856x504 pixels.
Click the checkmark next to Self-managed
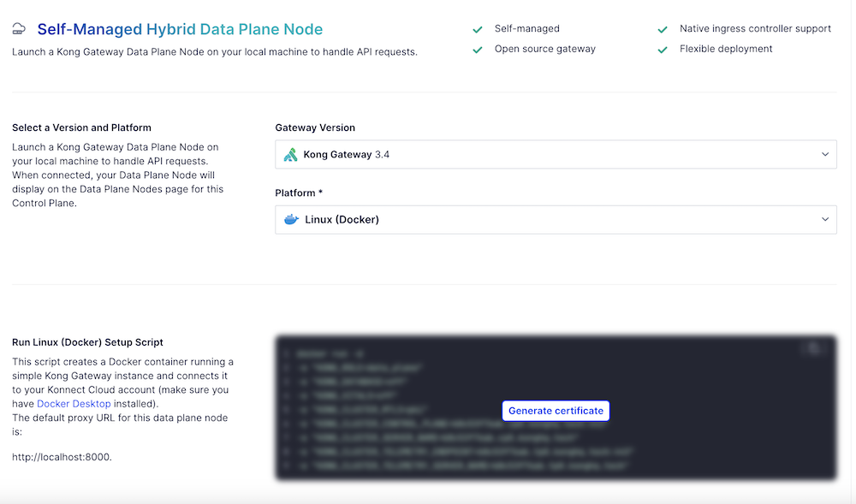coord(478,28)
